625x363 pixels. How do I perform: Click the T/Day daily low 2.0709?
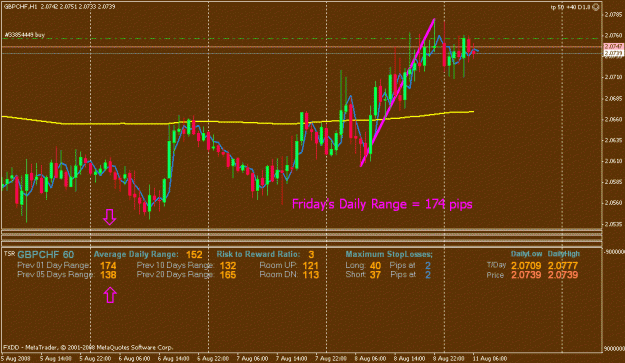(526, 266)
